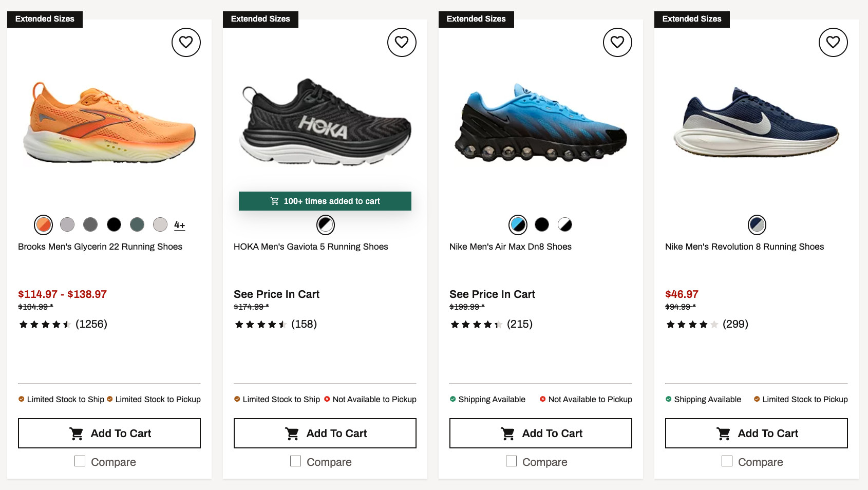Select the black-and-white Air Max Dn8 swatch
The image size is (868, 490).
point(565,224)
